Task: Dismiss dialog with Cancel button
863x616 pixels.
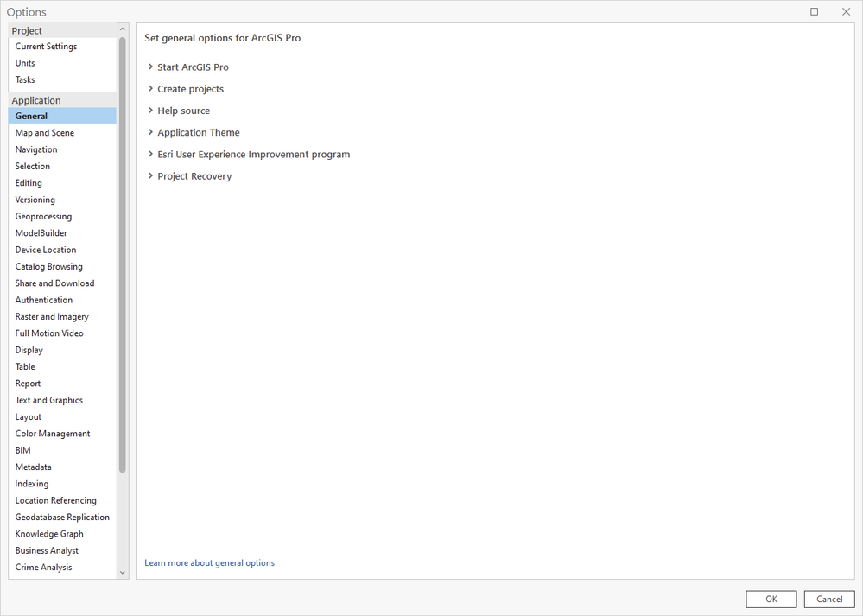Action: tap(828, 599)
